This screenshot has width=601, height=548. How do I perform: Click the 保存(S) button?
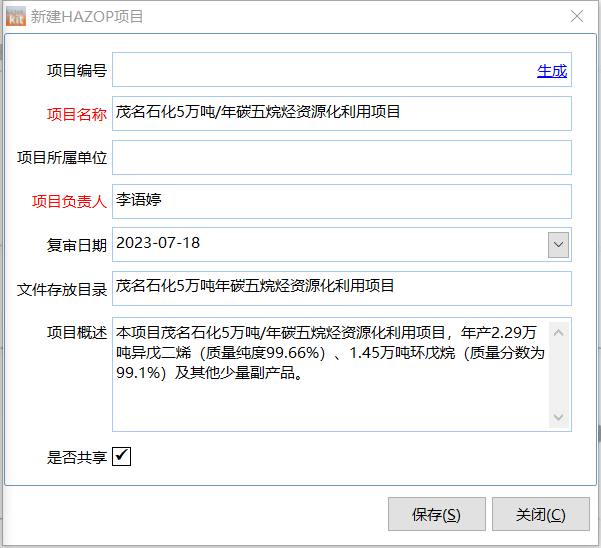[437, 514]
